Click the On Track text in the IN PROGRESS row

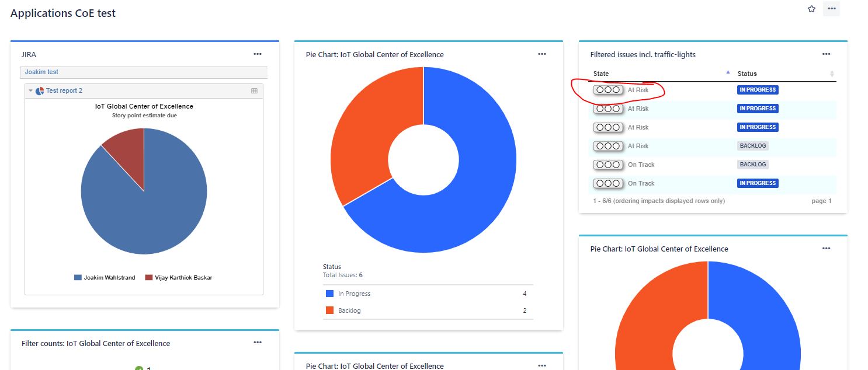click(x=641, y=183)
